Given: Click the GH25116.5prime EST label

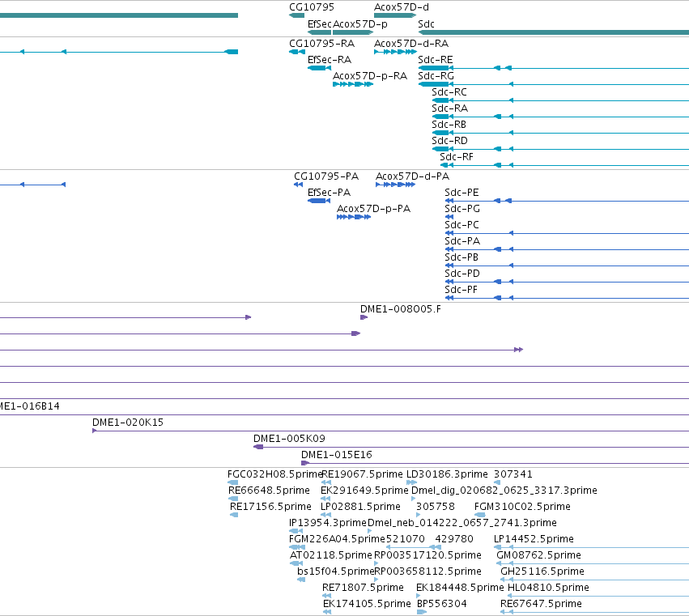Looking at the screenshot, I should click(542, 572).
